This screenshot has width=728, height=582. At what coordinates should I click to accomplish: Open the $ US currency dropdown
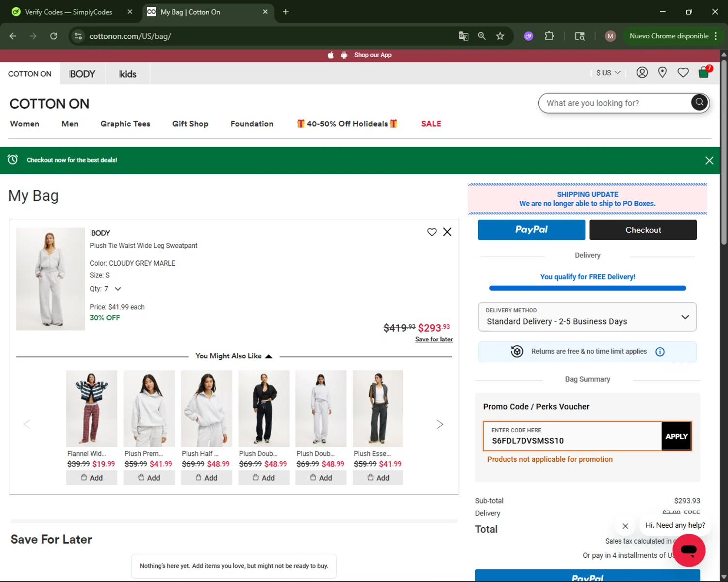[x=608, y=73]
